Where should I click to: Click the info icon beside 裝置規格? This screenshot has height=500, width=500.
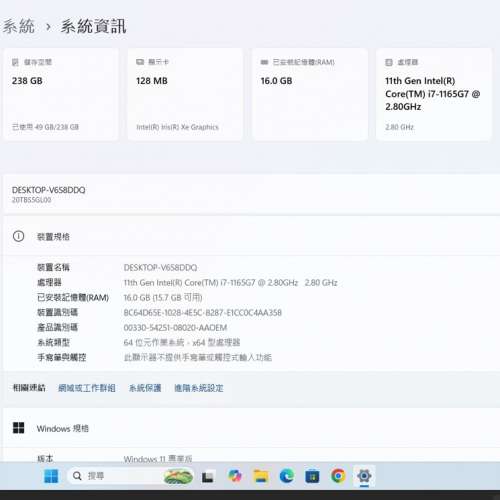(18, 236)
